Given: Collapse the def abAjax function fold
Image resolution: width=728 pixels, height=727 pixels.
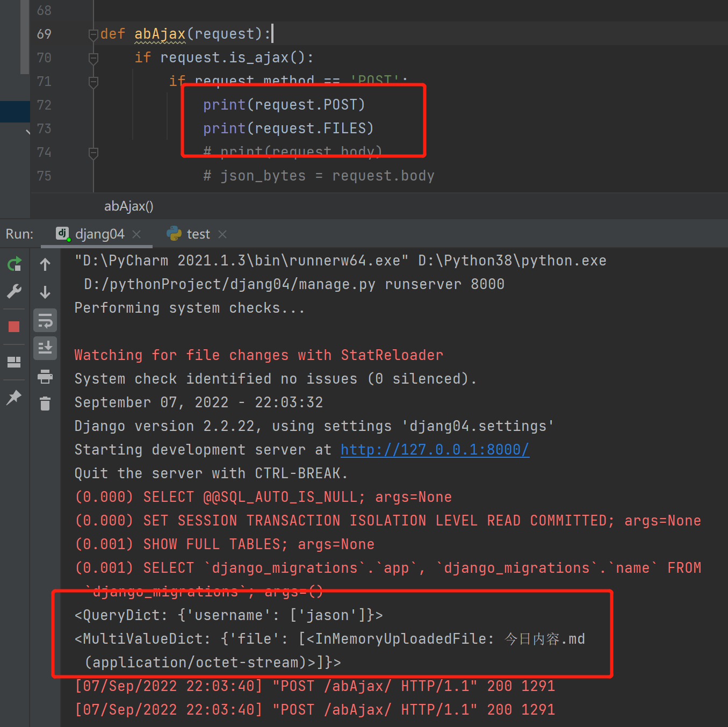Looking at the screenshot, I should click(93, 34).
